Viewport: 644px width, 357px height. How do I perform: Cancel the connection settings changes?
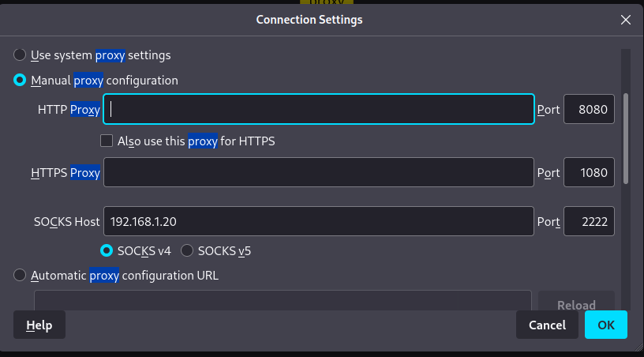point(547,325)
